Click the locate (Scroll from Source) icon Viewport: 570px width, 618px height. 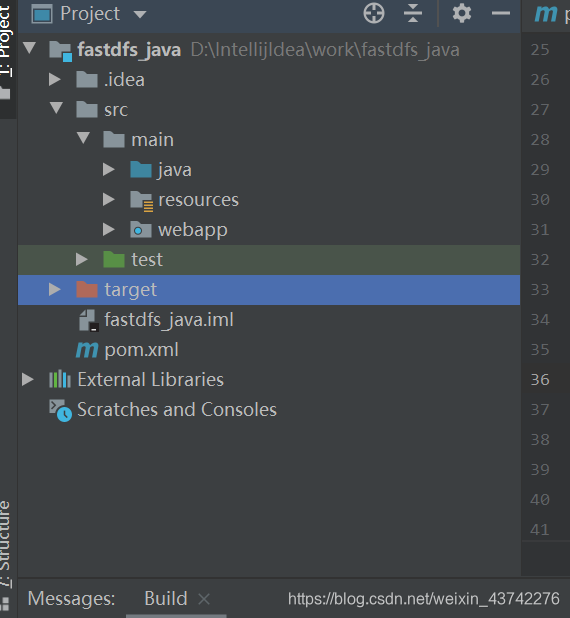[x=373, y=13]
